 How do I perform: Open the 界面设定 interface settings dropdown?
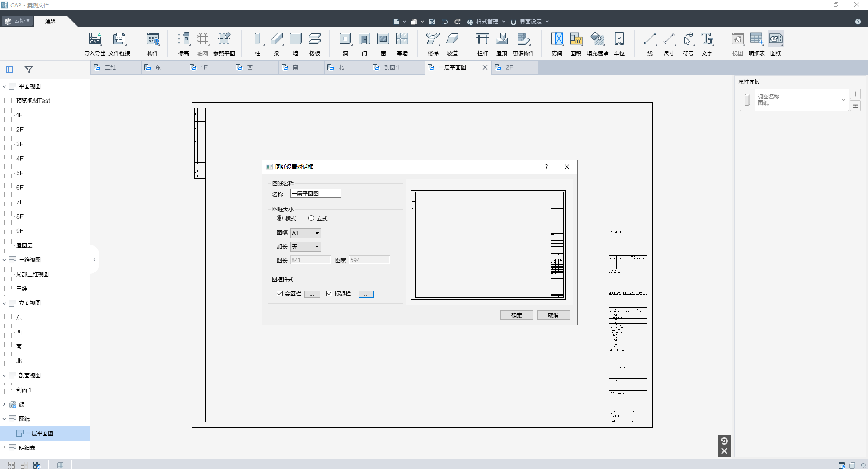pos(530,22)
